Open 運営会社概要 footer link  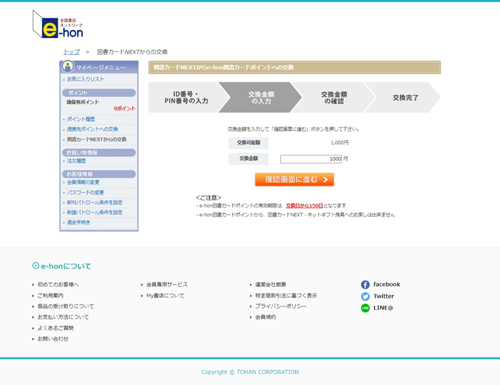click(x=271, y=285)
